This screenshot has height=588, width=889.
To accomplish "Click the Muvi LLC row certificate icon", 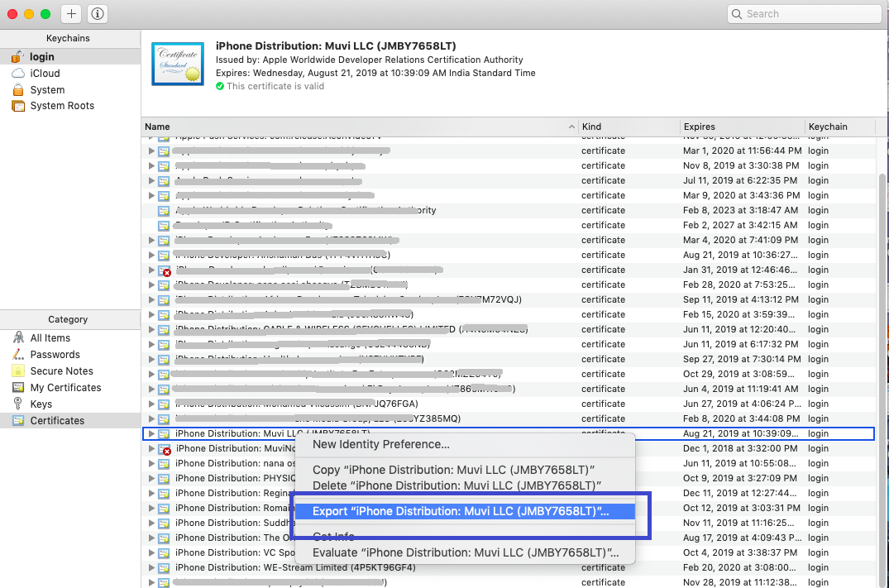I will pos(164,434).
